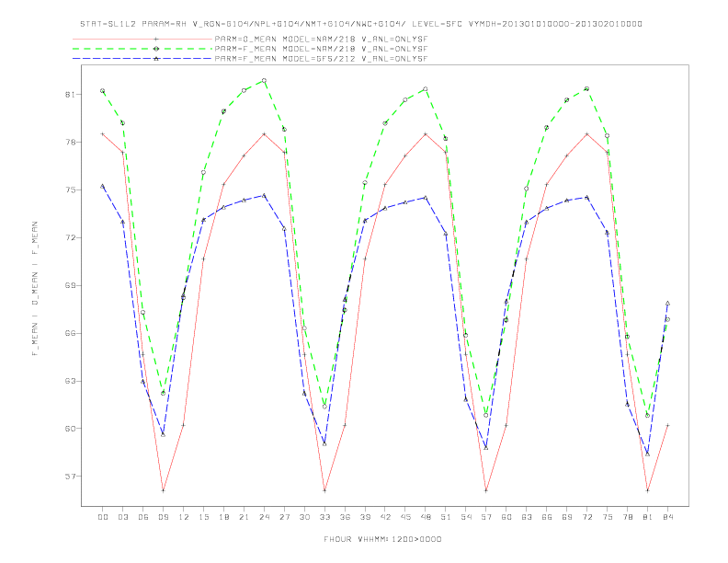The width and height of the screenshot is (728, 563).
Task: Click blue triangle data point at hour 84
Action: pyautogui.click(x=667, y=304)
